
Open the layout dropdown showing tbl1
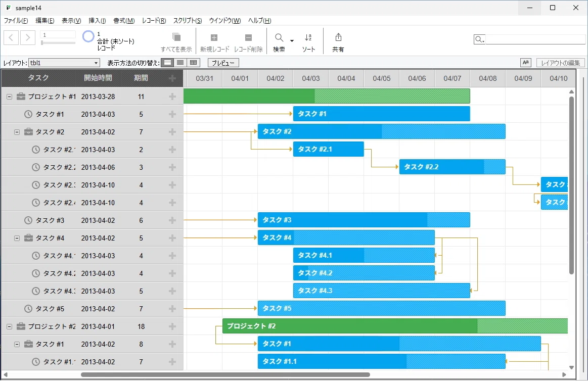point(64,63)
